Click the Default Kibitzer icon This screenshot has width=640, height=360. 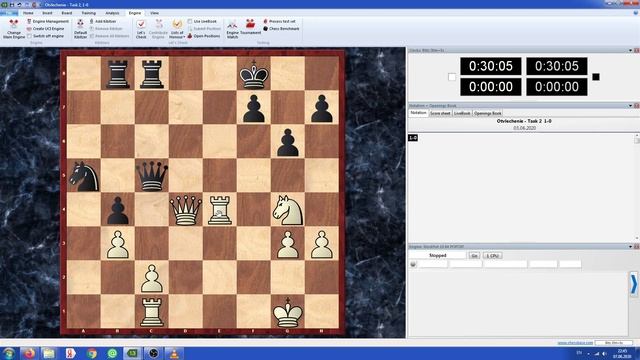pyautogui.click(x=80, y=24)
